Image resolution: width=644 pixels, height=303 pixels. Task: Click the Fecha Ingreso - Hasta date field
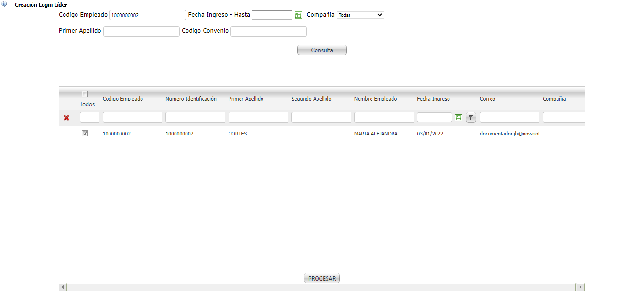[272, 15]
